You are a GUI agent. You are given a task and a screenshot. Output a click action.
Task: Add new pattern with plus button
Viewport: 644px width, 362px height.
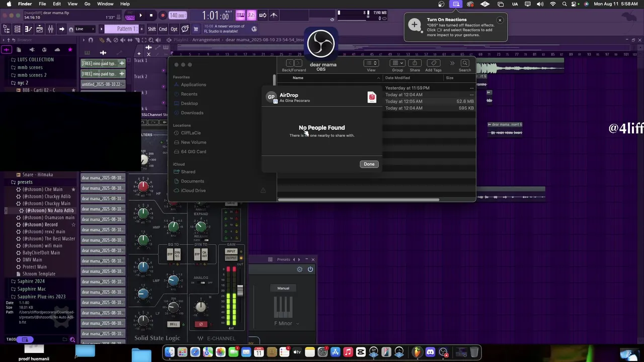tap(142, 29)
